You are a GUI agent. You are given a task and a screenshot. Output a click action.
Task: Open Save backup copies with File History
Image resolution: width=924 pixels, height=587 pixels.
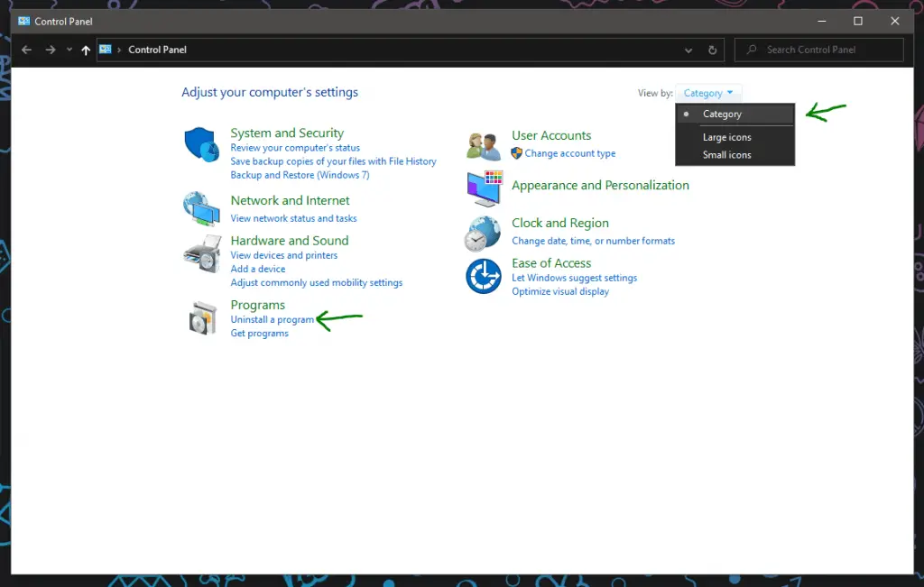(334, 161)
